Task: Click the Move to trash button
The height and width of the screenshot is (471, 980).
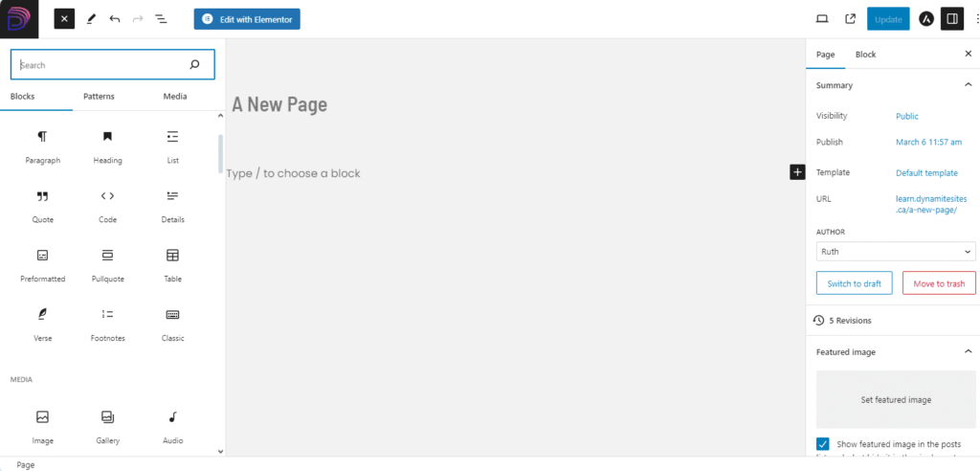Action: 939,283
